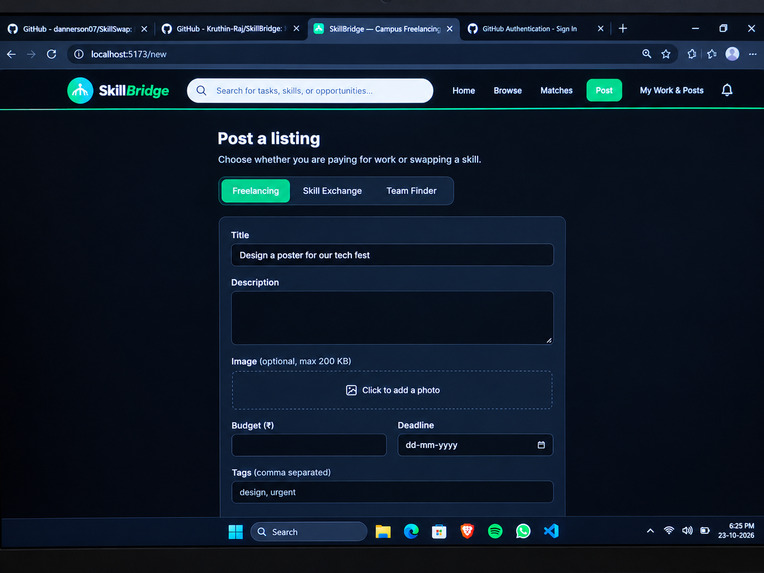The height and width of the screenshot is (573, 764).
Task: Focus the Budget input field
Action: coord(309,445)
